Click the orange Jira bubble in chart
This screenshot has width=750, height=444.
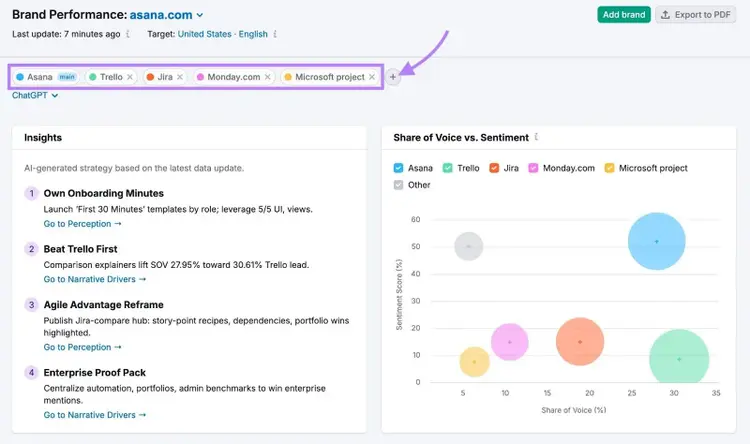click(580, 342)
